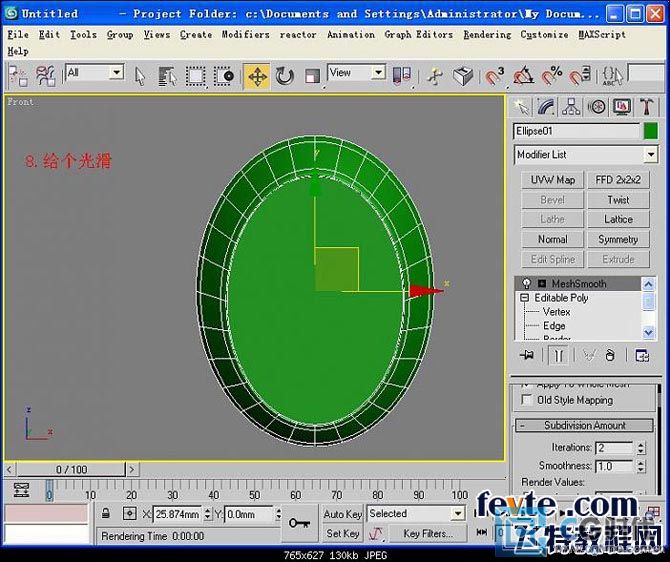Pick the Select Object arrow tool
Viewport: 670px width, 562px height.
tap(140, 77)
